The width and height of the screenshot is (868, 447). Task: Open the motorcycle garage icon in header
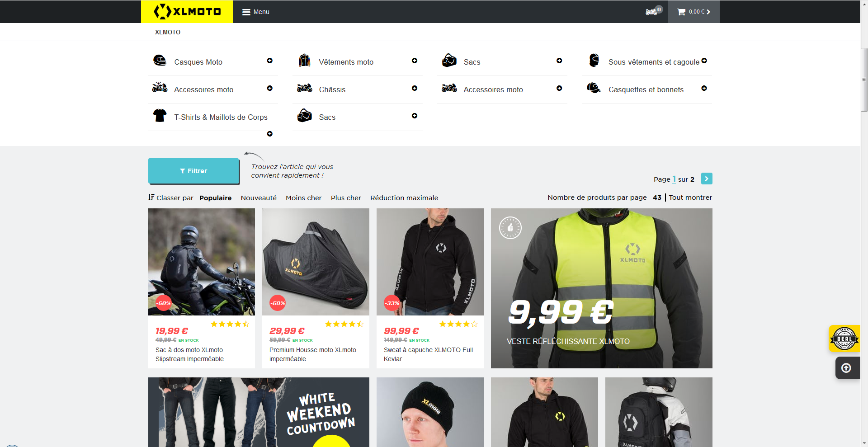[x=653, y=11]
